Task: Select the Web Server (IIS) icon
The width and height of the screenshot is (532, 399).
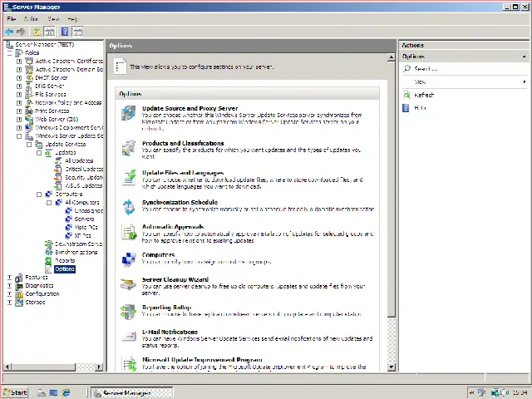Action: [30, 119]
